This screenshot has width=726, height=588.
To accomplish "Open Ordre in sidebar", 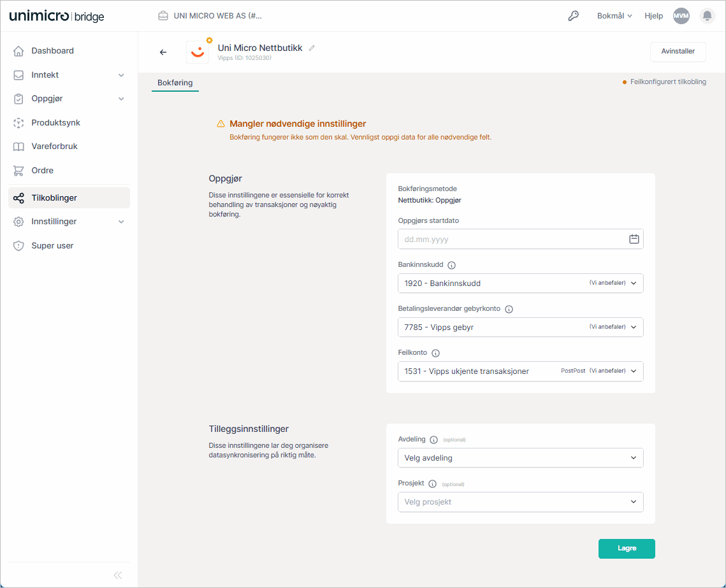I will (x=69, y=171).
